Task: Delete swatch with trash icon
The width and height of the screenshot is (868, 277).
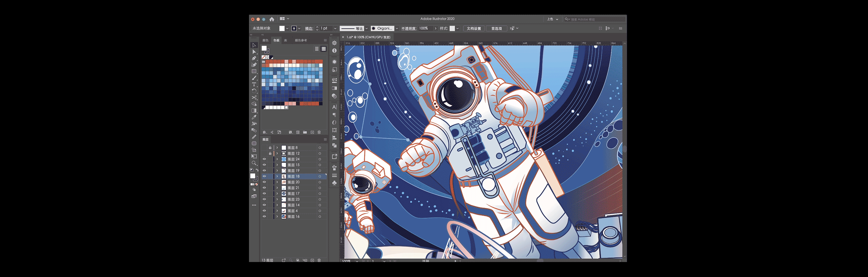Action: pyautogui.click(x=319, y=132)
